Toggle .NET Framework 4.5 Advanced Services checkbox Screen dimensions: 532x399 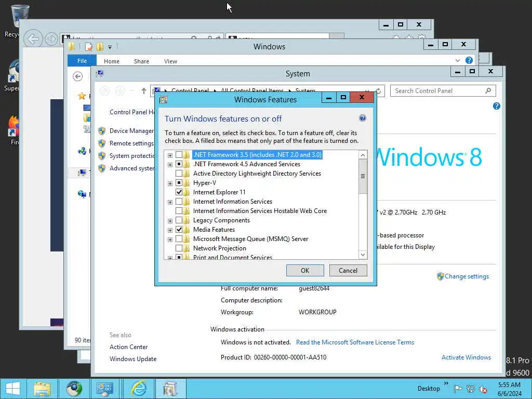(x=179, y=164)
